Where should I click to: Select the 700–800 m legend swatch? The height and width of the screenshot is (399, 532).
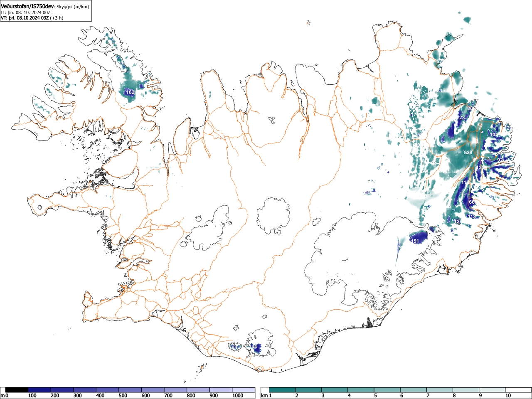pyautogui.click(x=176, y=390)
